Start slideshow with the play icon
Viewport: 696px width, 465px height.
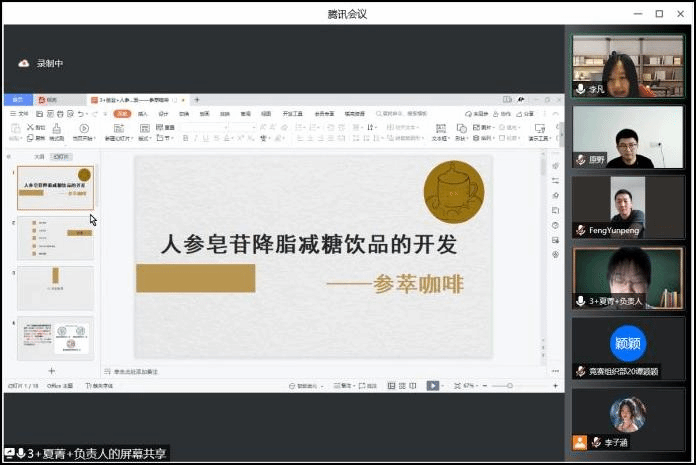[x=432, y=386]
